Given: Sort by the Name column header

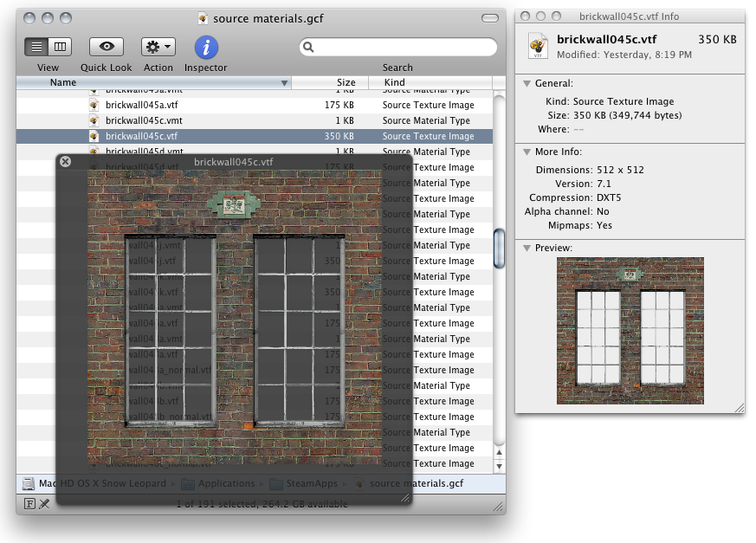Looking at the screenshot, I should [154, 82].
